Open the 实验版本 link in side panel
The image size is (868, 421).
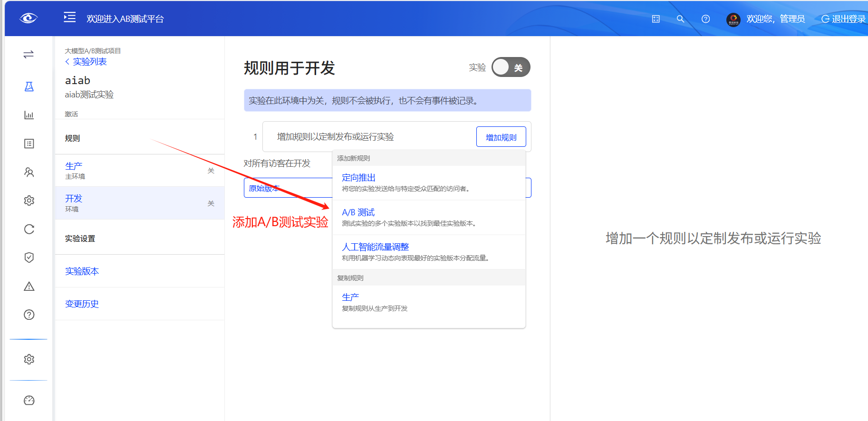82,271
